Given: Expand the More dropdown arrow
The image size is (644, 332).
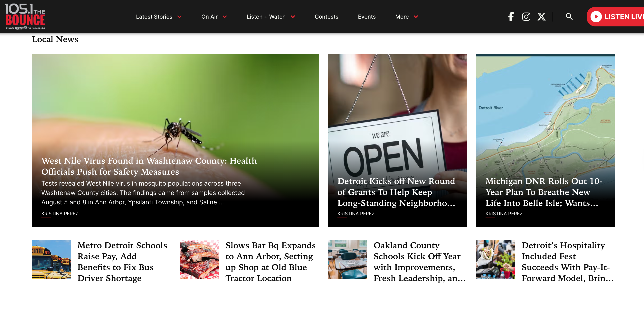Looking at the screenshot, I should click(x=416, y=17).
